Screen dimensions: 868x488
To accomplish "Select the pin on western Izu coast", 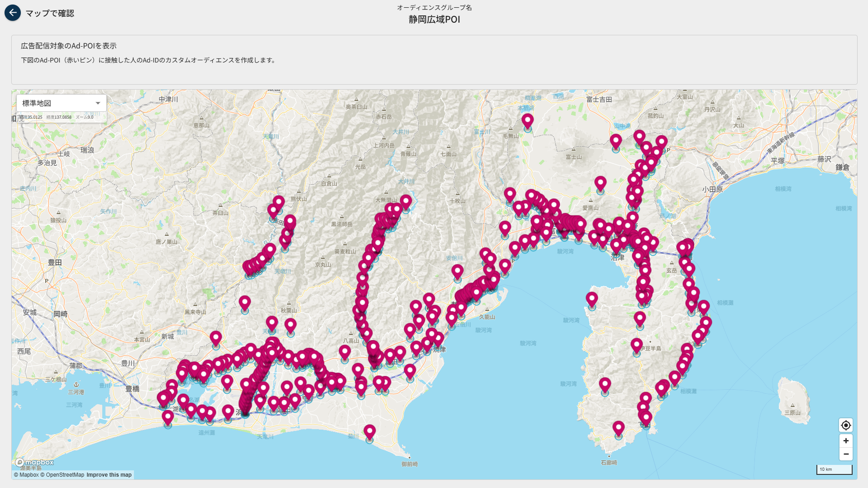I will pos(591,299).
